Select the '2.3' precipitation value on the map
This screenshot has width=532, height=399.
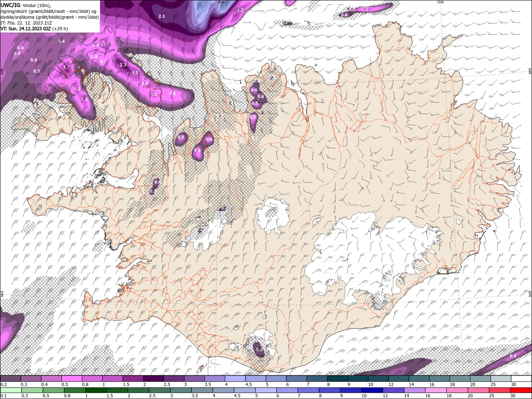[x=123, y=65]
